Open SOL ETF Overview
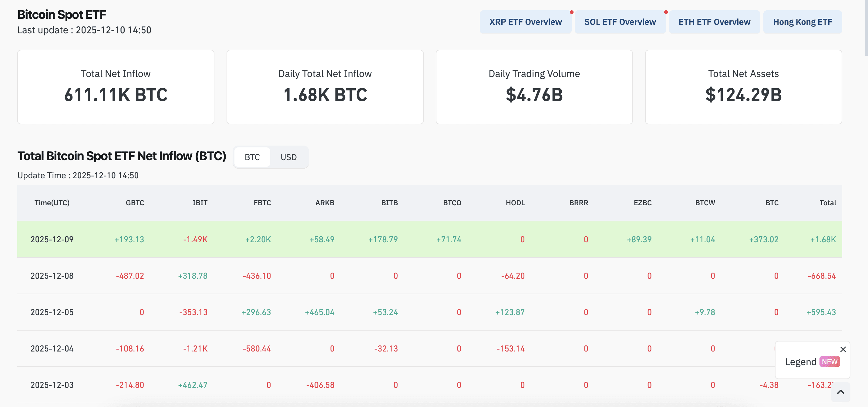868x407 pixels. 620,22
